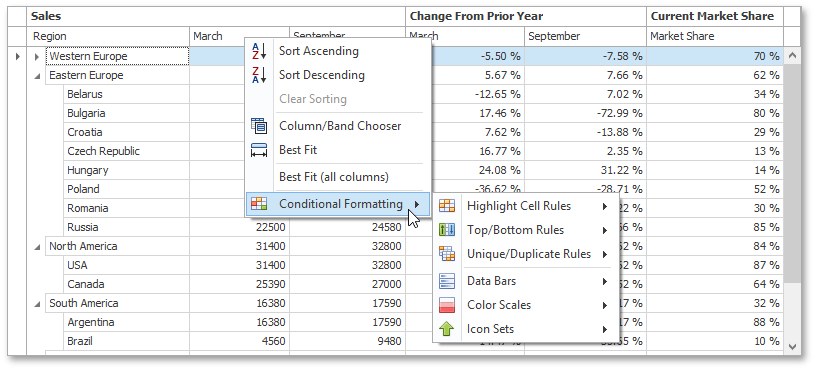The image size is (815, 370).
Task: Click the Sort Descending Z-A icon
Action: [259, 75]
